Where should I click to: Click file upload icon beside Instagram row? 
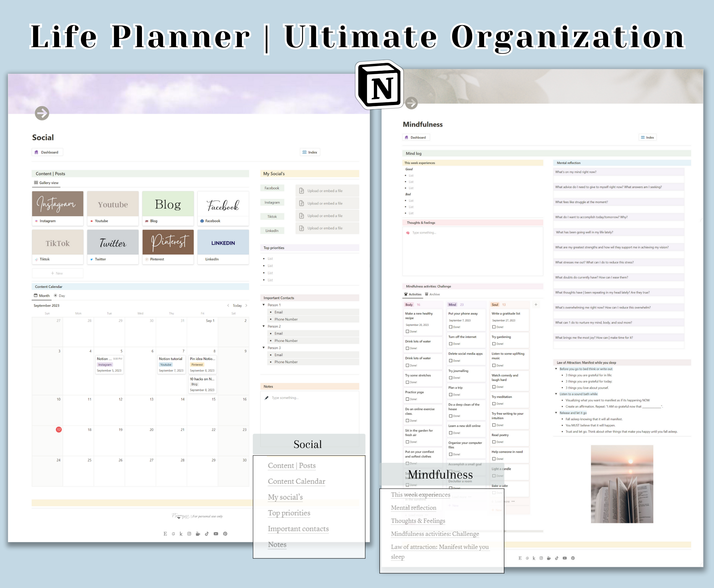click(302, 203)
